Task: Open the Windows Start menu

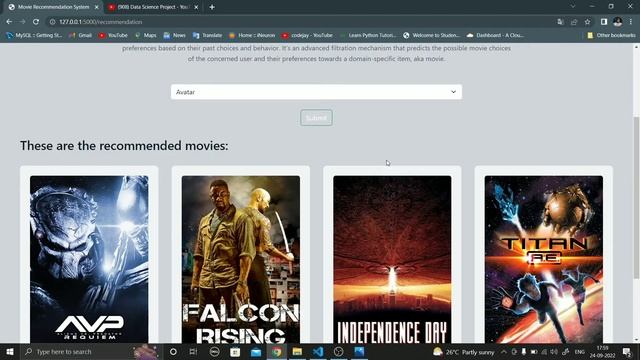Action: [x=10, y=351]
